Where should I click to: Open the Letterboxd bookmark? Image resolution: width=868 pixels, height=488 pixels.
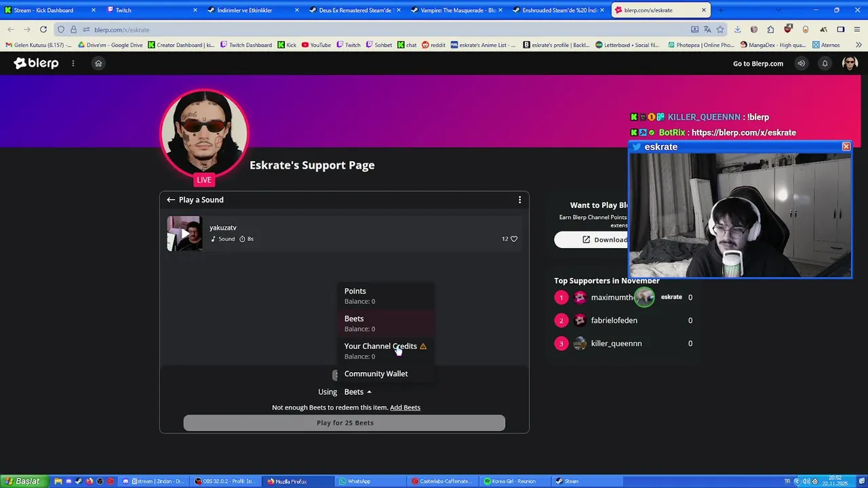(x=627, y=45)
